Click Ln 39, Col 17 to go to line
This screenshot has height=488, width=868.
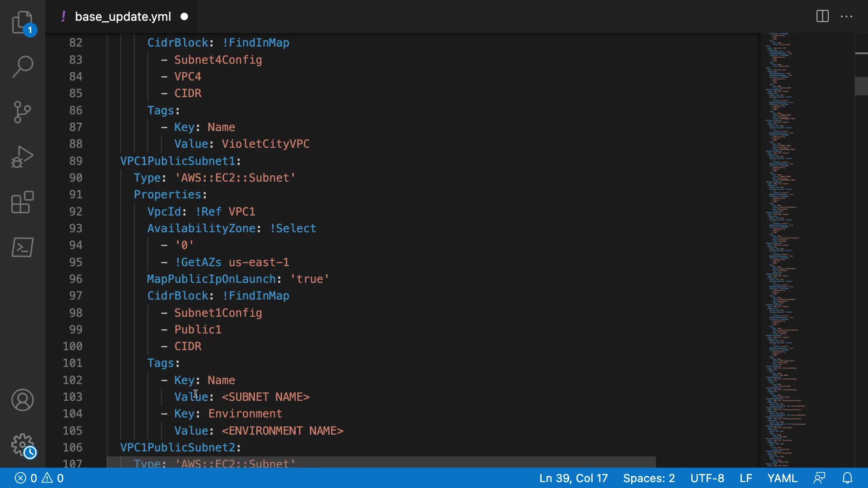573,478
